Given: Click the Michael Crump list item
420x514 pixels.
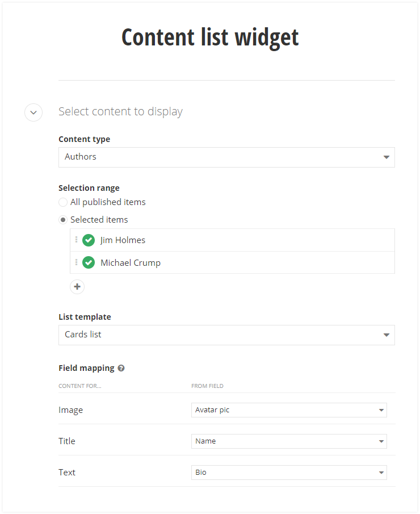Looking at the screenshot, I should click(x=131, y=263).
